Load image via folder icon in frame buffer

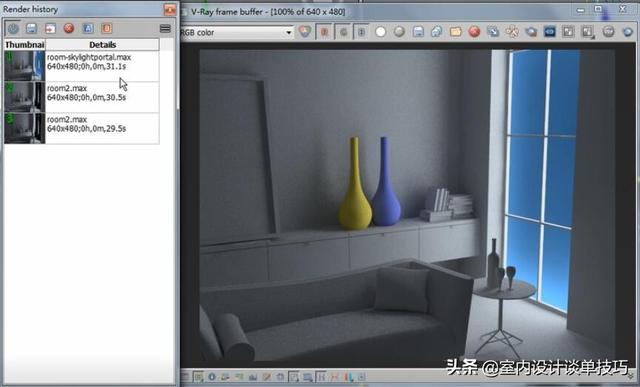(456, 31)
